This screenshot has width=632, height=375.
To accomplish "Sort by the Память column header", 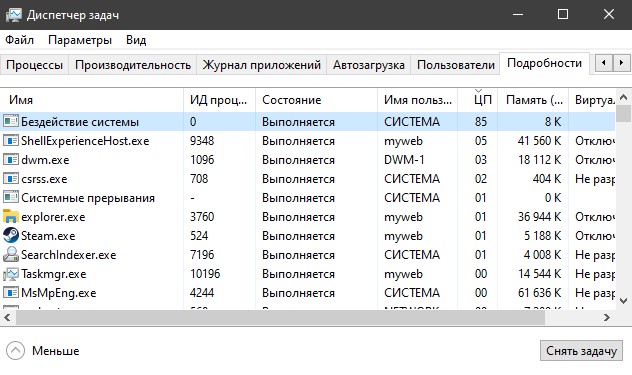I will 533,100.
